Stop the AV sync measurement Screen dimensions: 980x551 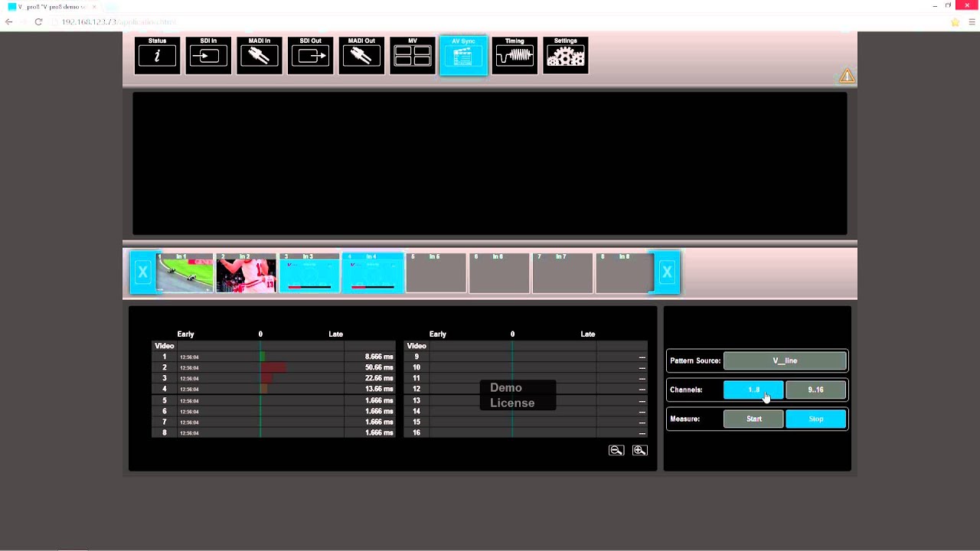click(x=816, y=419)
